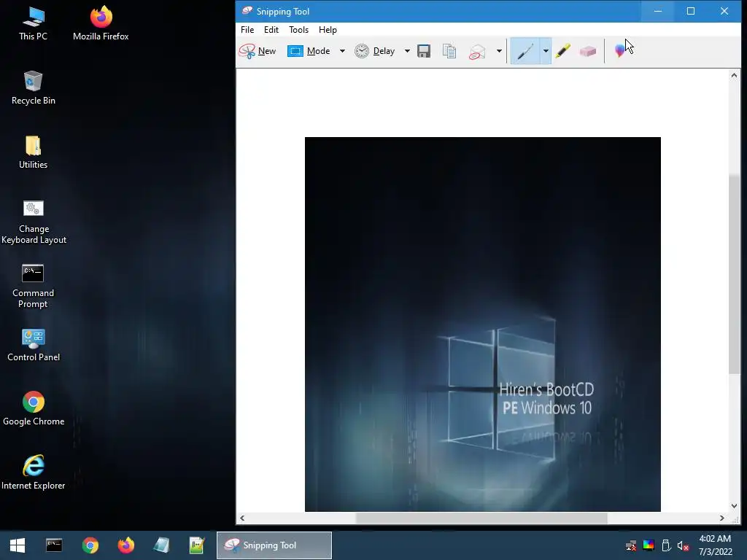Select the Utilities folder on desktop
Screen dimensions: 747x560
tap(33, 152)
